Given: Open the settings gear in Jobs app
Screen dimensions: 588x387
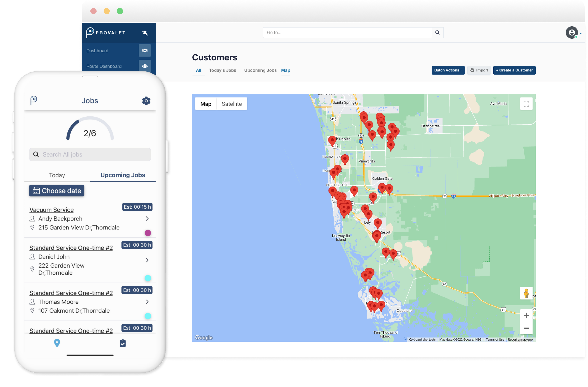Looking at the screenshot, I should click(x=146, y=101).
